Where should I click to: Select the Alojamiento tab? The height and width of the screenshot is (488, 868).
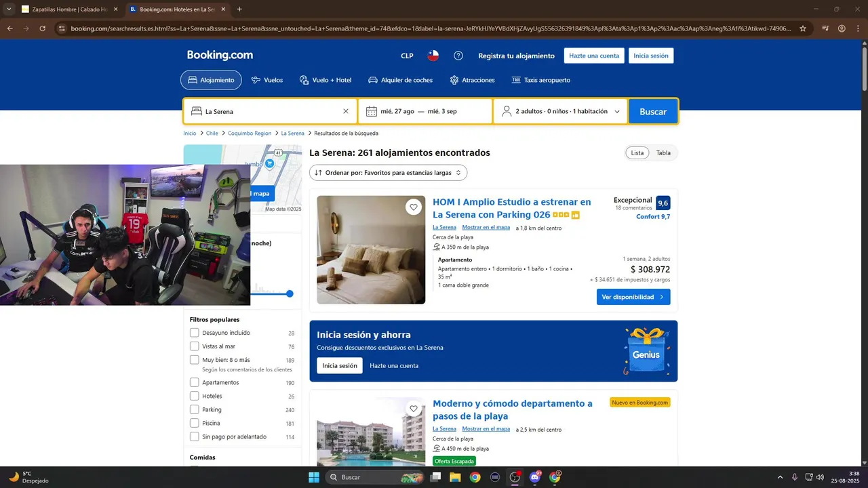pos(211,80)
